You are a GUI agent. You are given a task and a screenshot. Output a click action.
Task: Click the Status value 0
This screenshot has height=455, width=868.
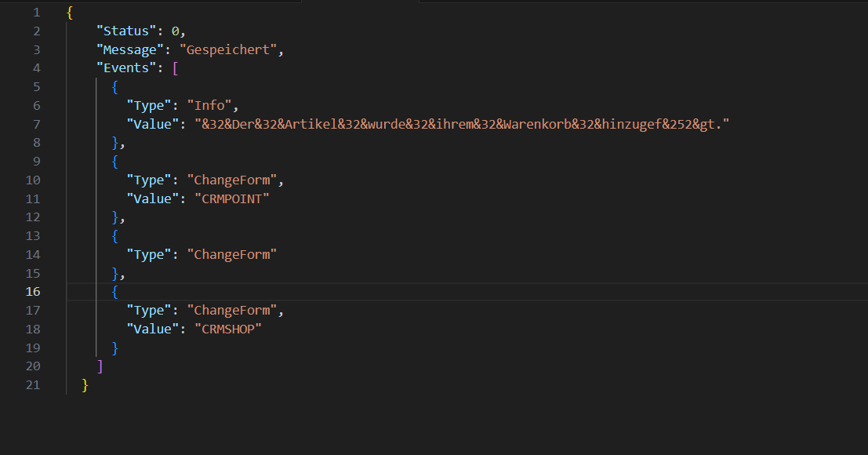[x=176, y=31]
